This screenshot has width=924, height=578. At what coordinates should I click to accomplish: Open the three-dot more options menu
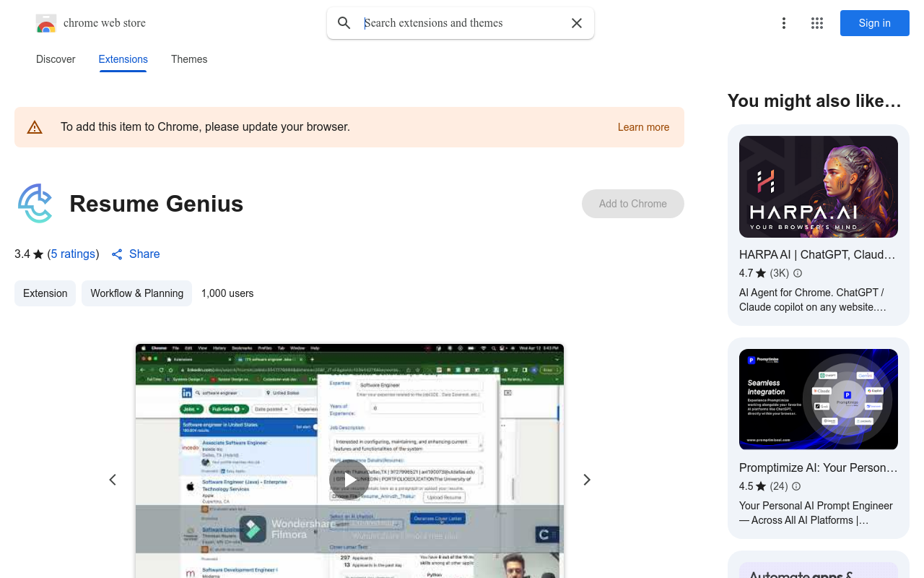(784, 23)
